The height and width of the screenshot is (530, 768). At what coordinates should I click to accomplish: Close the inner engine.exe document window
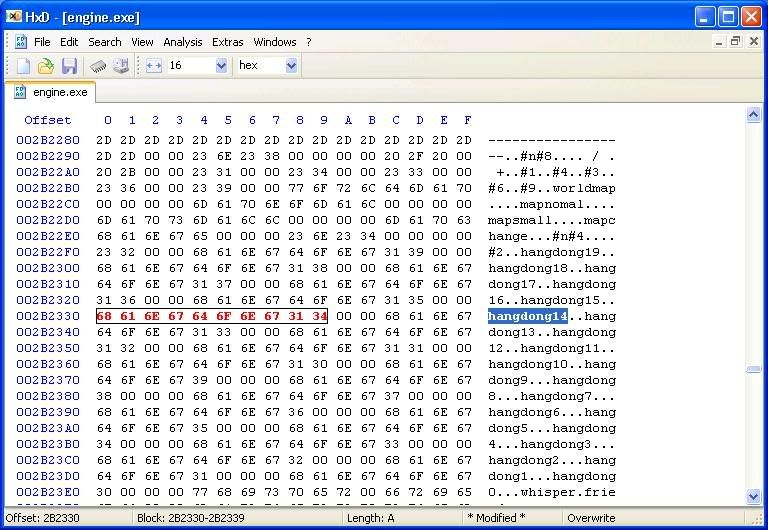coord(753,42)
